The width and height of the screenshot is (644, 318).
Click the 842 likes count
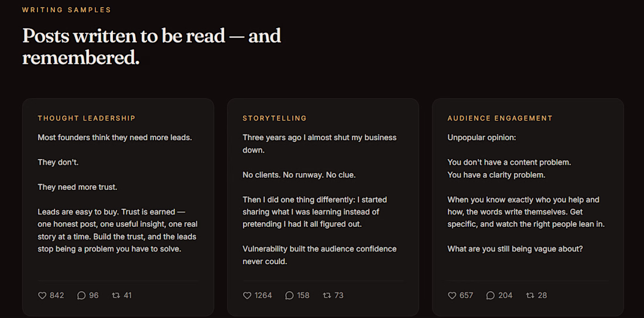coord(57,295)
